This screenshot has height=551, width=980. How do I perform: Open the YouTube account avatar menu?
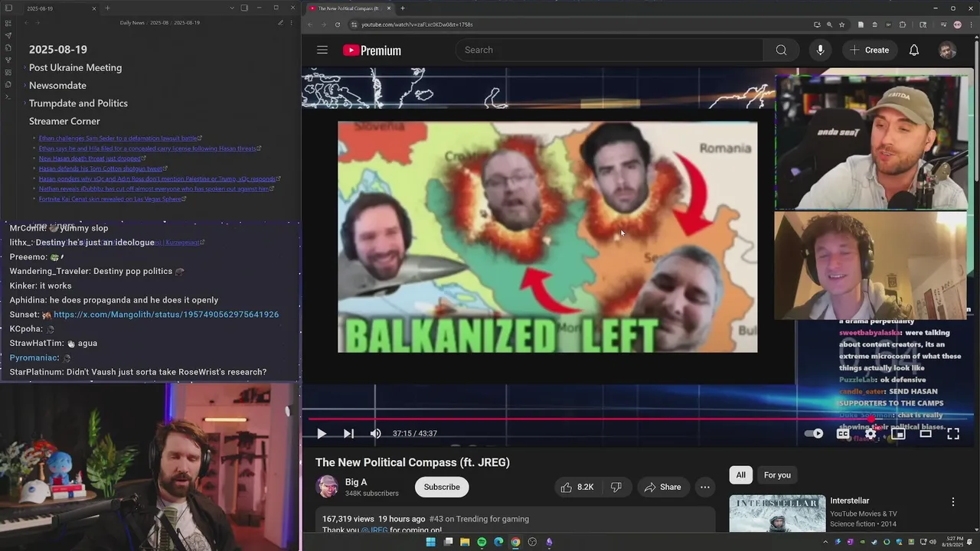(x=947, y=50)
